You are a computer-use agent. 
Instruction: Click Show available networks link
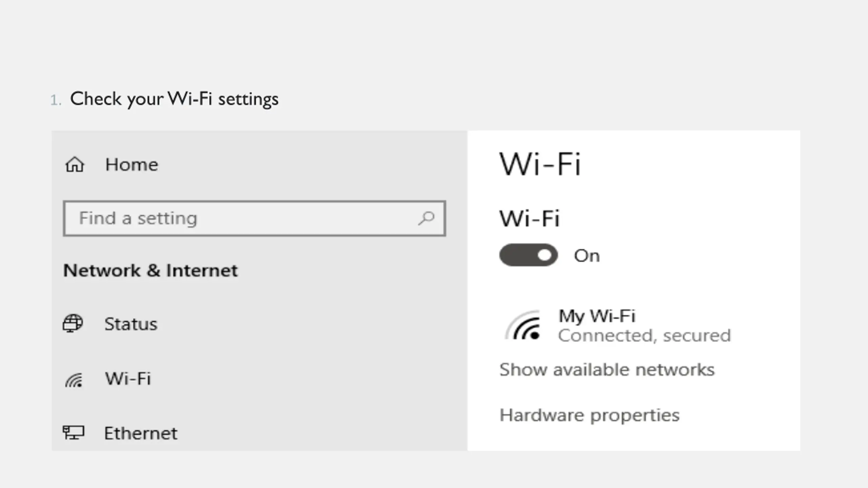[607, 369]
